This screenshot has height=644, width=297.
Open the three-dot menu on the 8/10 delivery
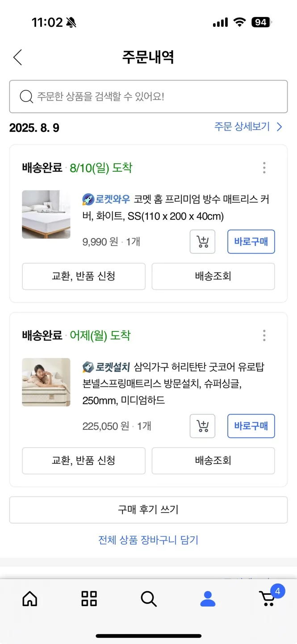(x=264, y=168)
